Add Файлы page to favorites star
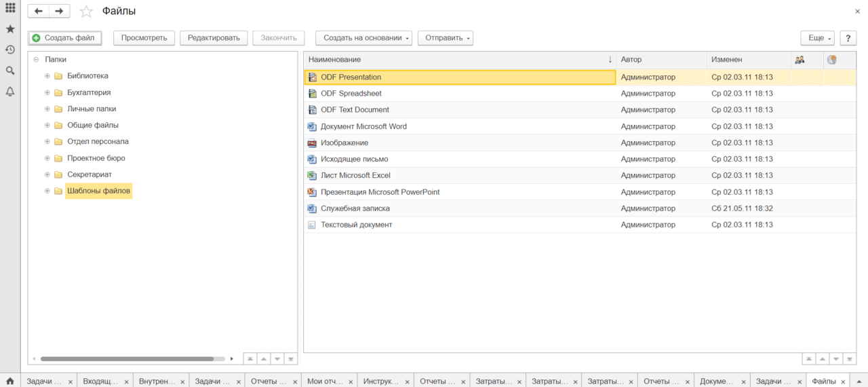The image size is (868, 387). (x=86, y=12)
